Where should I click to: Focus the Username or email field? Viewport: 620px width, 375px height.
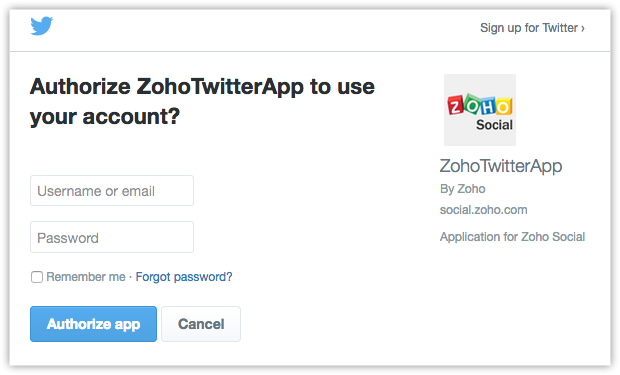coord(112,191)
